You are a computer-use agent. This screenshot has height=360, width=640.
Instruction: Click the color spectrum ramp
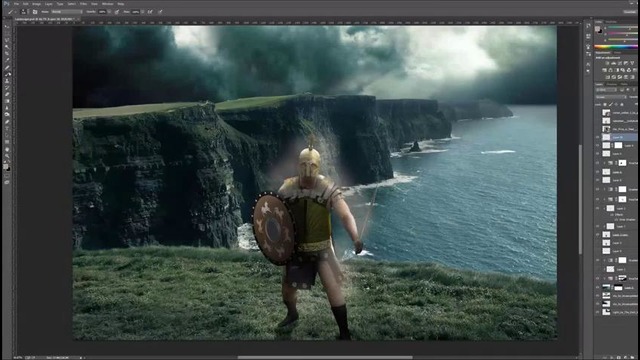point(616,47)
